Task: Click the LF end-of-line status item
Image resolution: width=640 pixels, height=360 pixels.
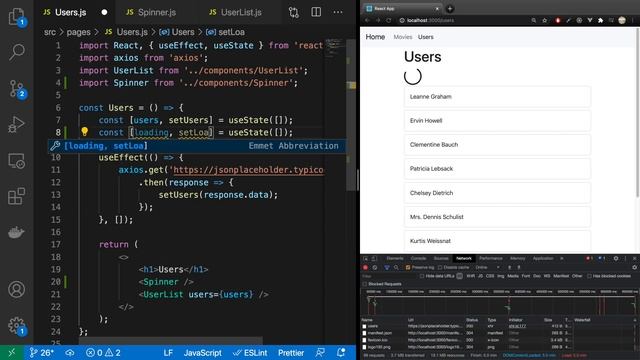Action: click(x=168, y=353)
